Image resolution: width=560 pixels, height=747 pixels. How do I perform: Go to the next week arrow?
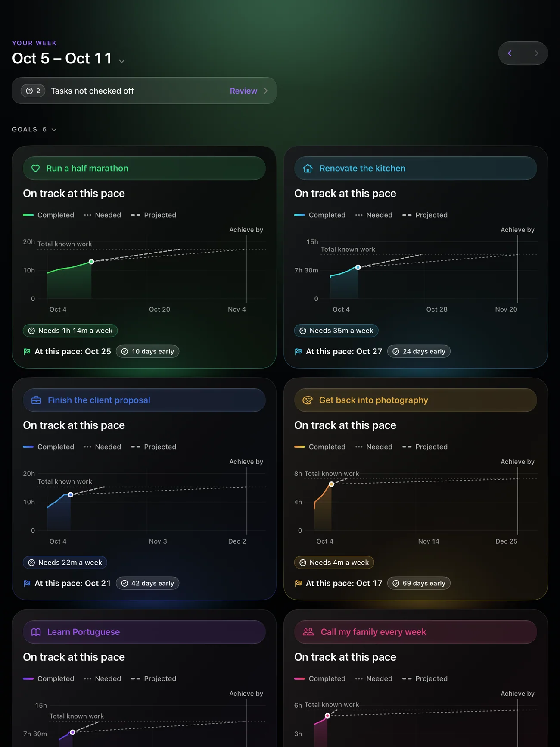pos(536,53)
